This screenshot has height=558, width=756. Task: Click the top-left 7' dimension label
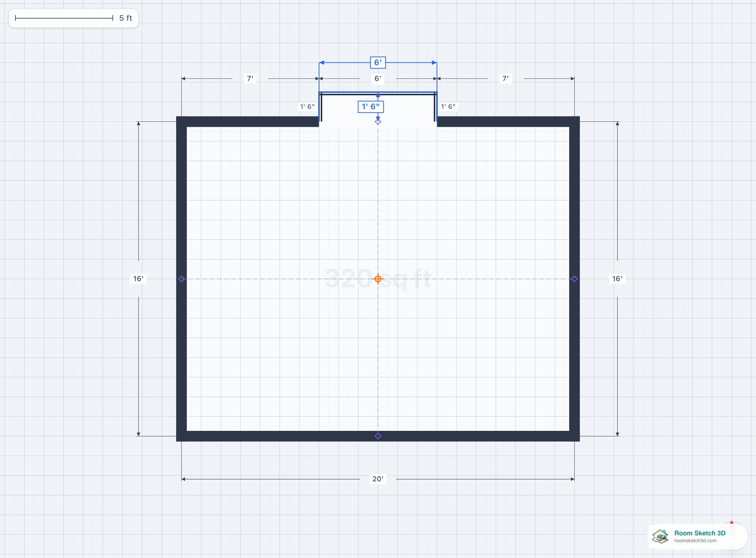point(250,78)
